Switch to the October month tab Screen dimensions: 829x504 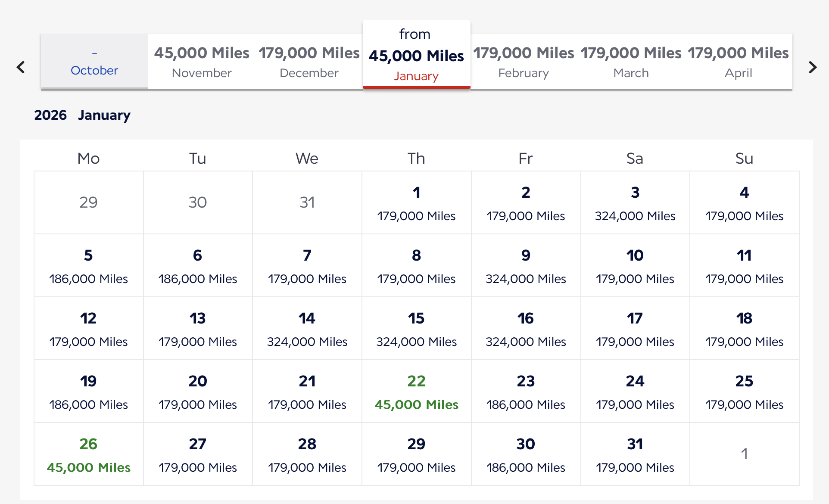(x=94, y=62)
